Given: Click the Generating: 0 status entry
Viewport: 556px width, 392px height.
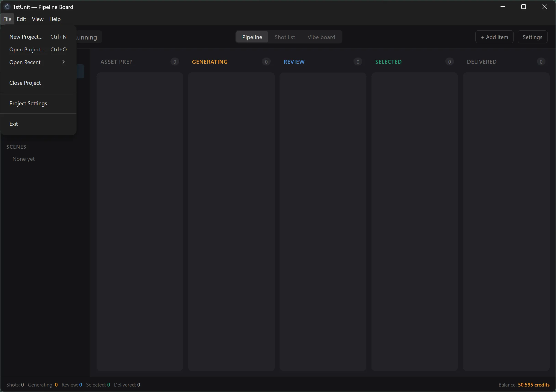Looking at the screenshot, I should (x=43, y=385).
